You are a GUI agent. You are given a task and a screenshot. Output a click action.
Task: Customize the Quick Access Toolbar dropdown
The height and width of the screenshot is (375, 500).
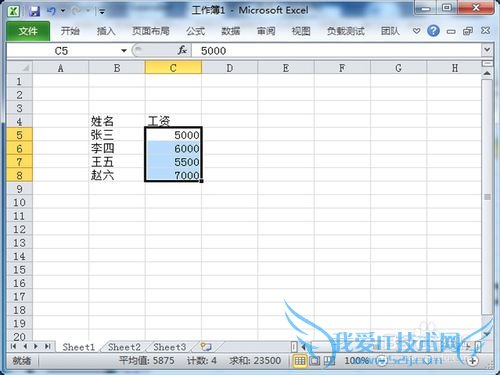(x=102, y=12)
